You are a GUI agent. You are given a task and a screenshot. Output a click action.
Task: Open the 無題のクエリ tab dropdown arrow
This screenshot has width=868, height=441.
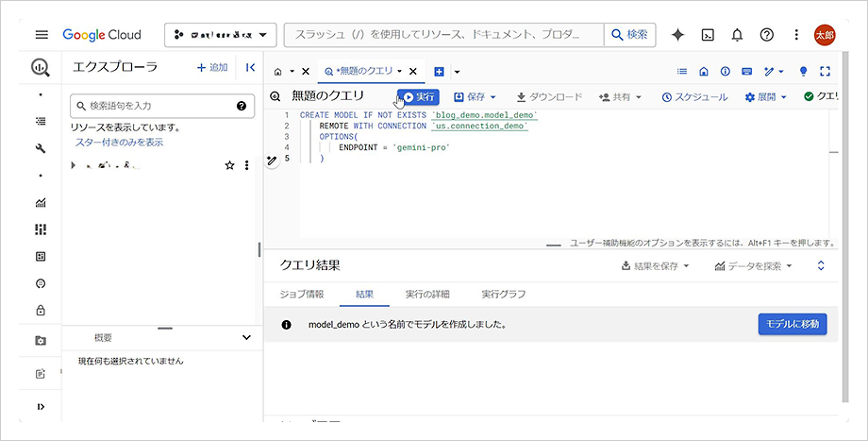pyautogui.click(x=399, y=72)
